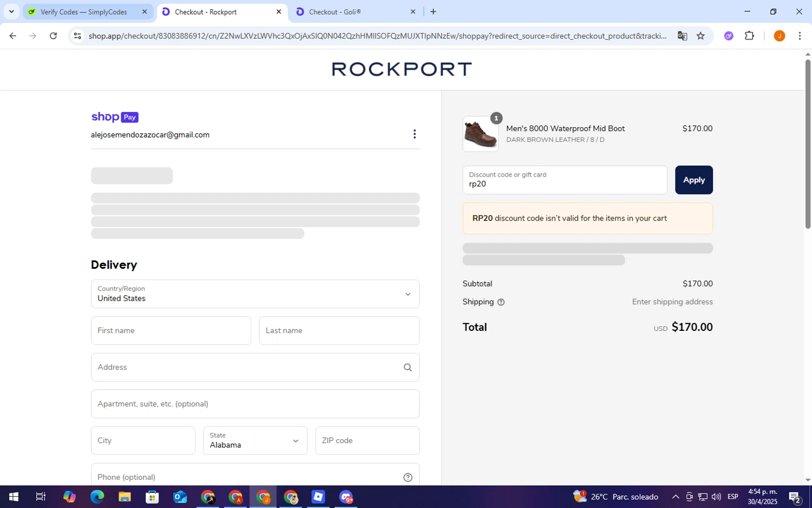Screen dimensions: 812x508
Task: Open the volume control icon
Action: [x=716, y=497]
